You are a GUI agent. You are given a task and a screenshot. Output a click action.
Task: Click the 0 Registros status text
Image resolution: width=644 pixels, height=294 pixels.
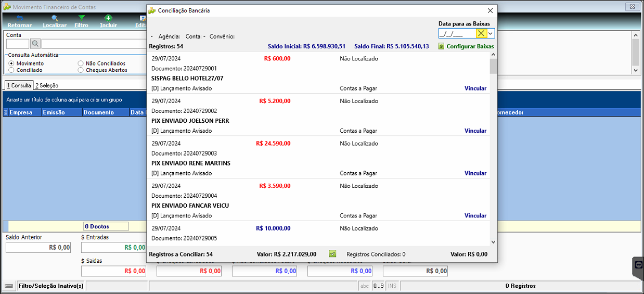point(520,286)
